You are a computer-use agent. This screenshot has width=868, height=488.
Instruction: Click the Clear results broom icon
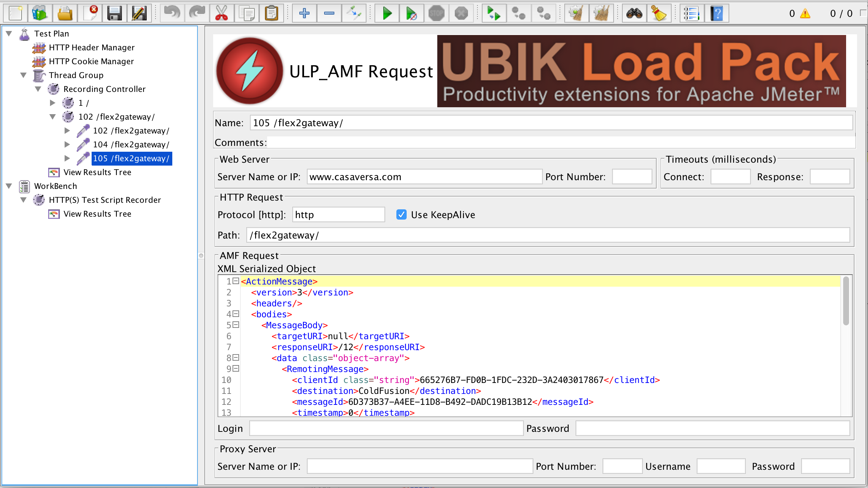click(x=576, y=13)
